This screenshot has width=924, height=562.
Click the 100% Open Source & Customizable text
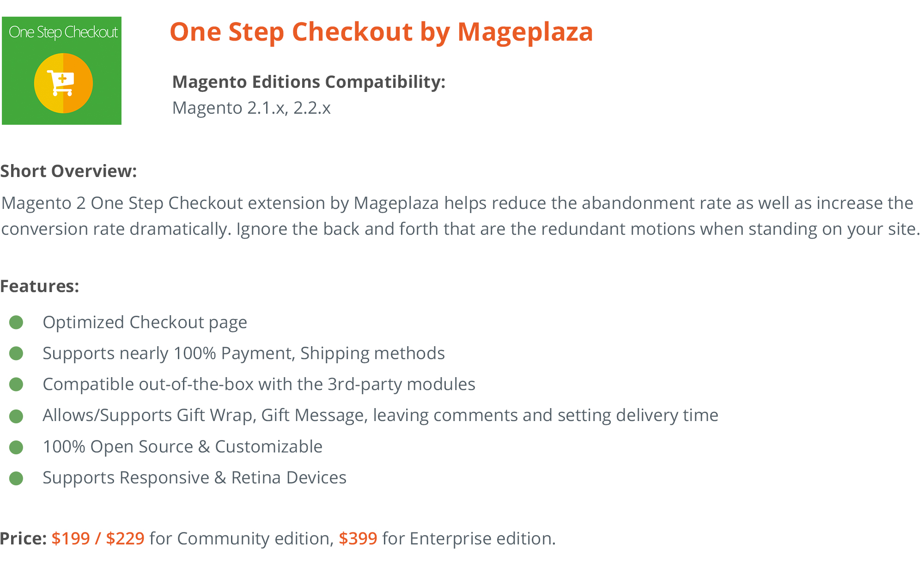[x=182, y=447]
